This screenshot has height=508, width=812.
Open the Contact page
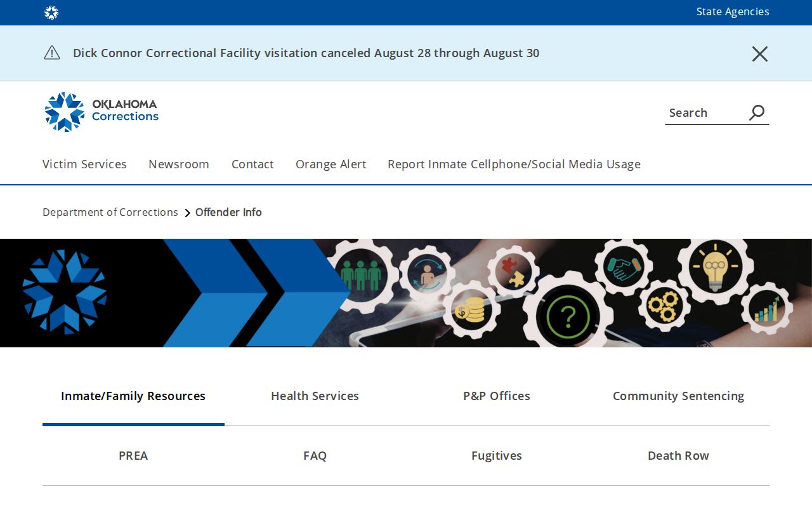[252, 164]
